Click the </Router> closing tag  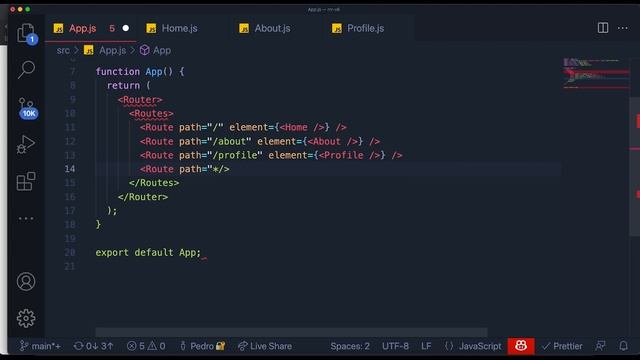point(143,197)
